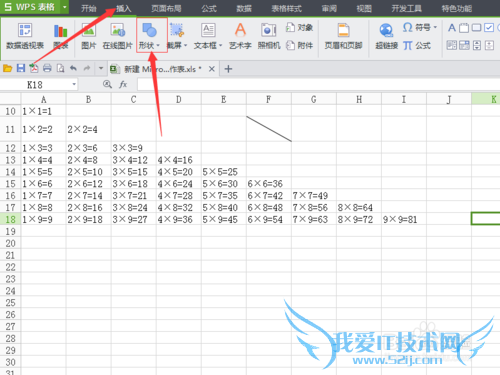Insert a checkbox form control icon
This screenshot has width=500, height=375.
point(489,28)
